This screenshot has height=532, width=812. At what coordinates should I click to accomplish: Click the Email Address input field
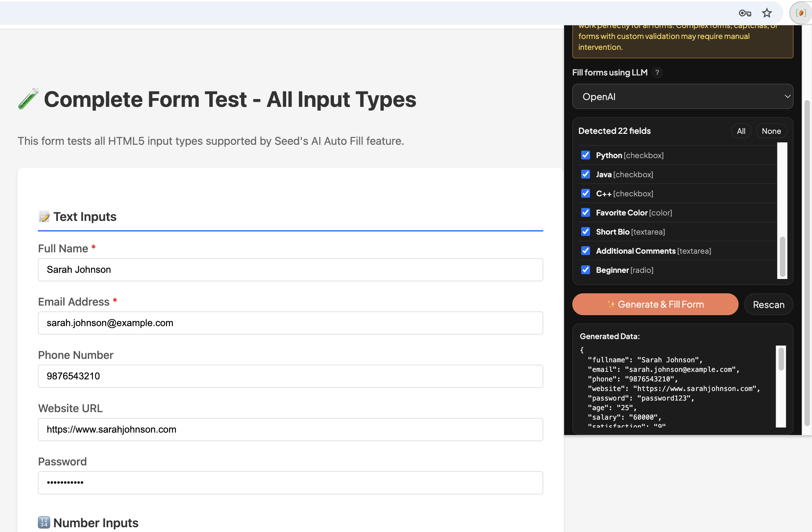[x=290, y=323]
